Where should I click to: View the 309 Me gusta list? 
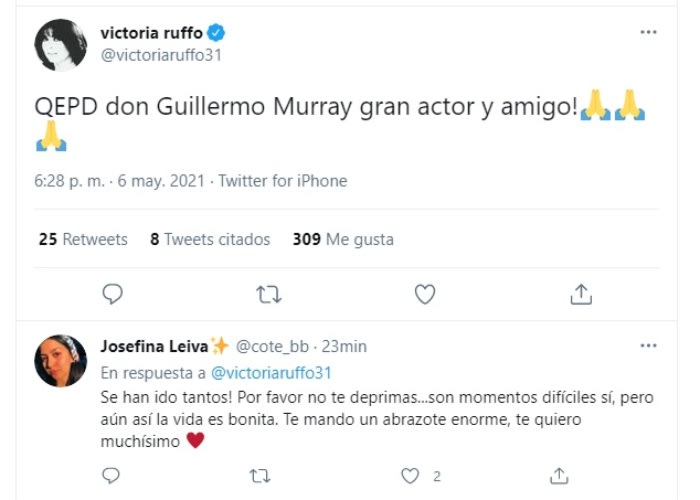click(x=343, y=239)
